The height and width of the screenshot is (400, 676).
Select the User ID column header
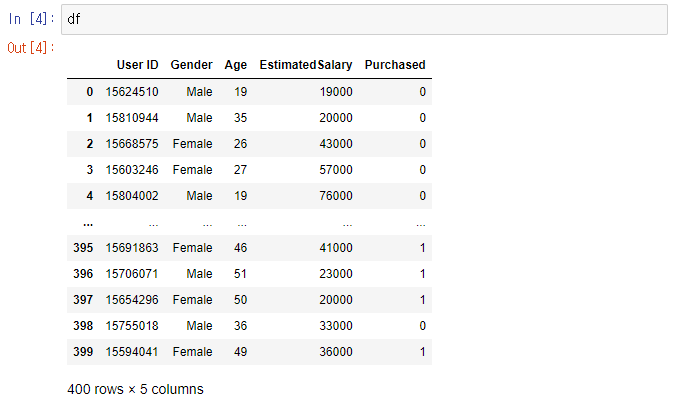tap(138, 65)
